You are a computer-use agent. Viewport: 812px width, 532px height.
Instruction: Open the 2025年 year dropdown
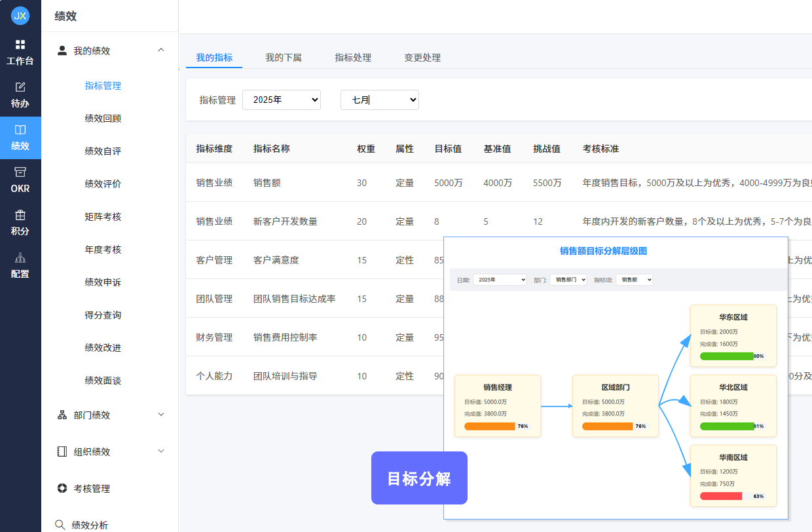282,100
